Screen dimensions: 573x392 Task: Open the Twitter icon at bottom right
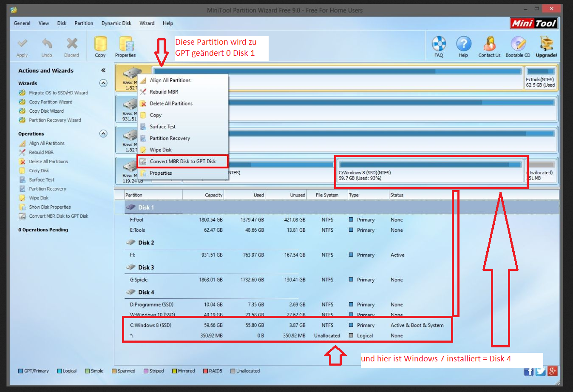[541, 371]
